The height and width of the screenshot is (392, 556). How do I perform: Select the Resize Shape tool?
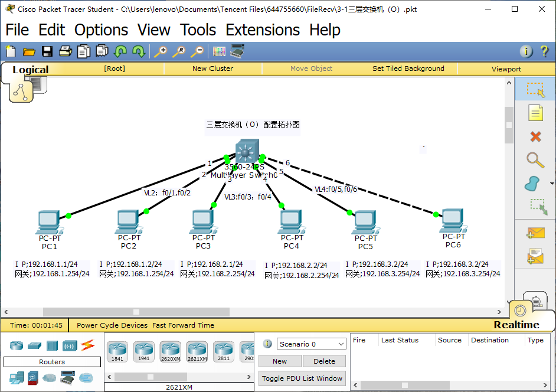point(539,207)
